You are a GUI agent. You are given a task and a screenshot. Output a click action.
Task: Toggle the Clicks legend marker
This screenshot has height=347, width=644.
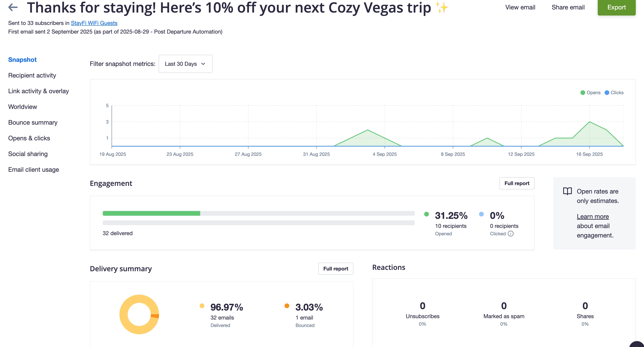point(607,93)
